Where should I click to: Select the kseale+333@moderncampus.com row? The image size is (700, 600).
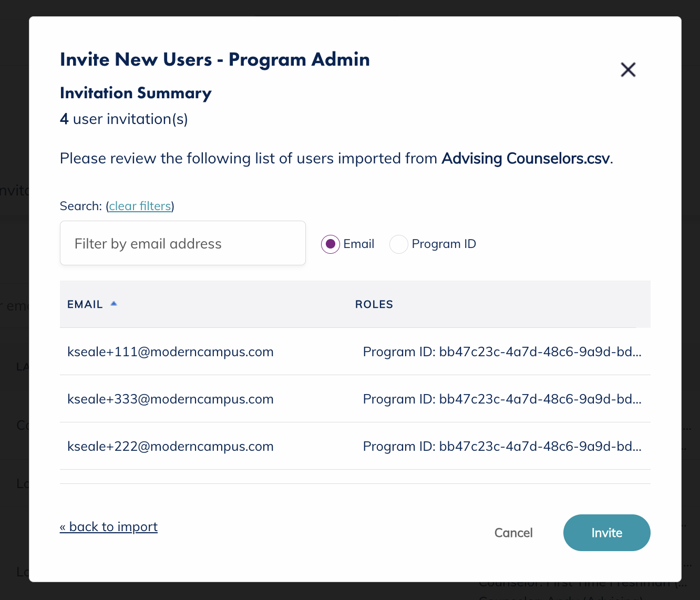170,399
